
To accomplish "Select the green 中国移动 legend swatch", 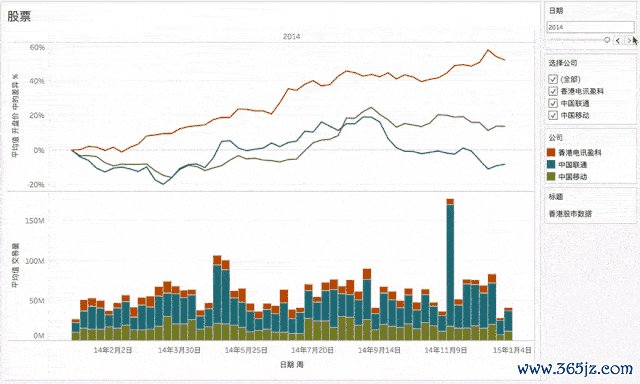I will (551, 176).
